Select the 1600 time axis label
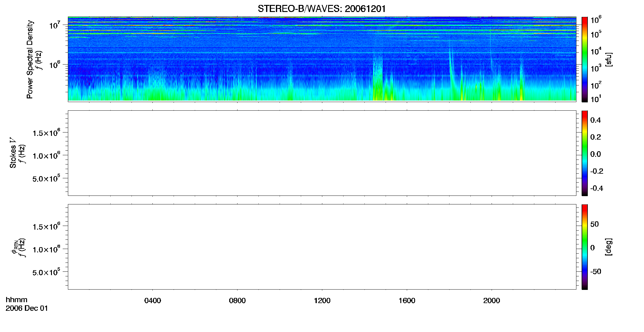 click(407, 301)
